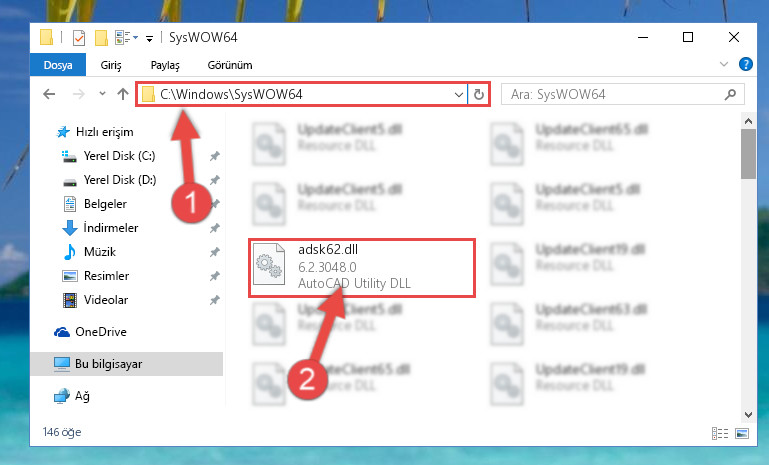769x465 pixels.
Task: Go up one folder level
Action: pyautogui.click(x=123, y=94)
